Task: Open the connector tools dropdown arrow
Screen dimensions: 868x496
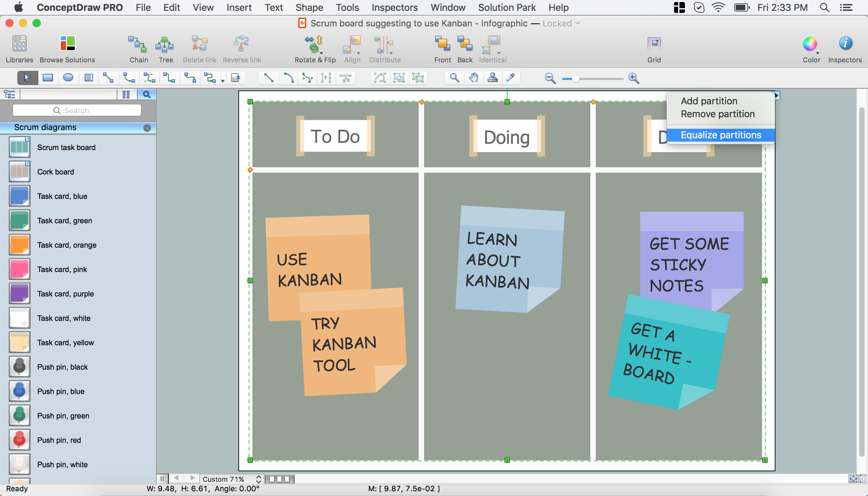Action: coord(223,81)
